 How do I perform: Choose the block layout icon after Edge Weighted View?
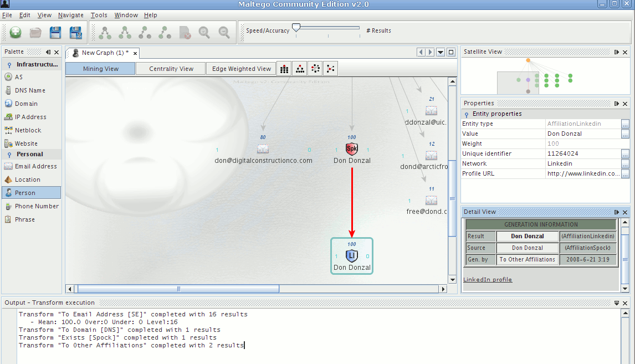284,69
